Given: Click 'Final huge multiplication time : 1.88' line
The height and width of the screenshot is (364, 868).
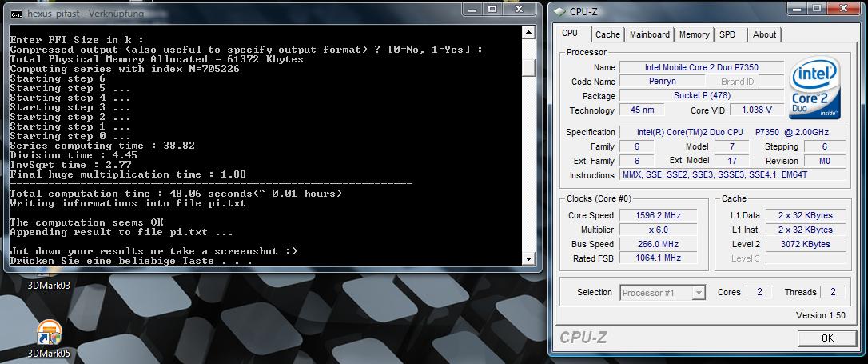Looking at the screenshot, I should [x=128, y=174].
